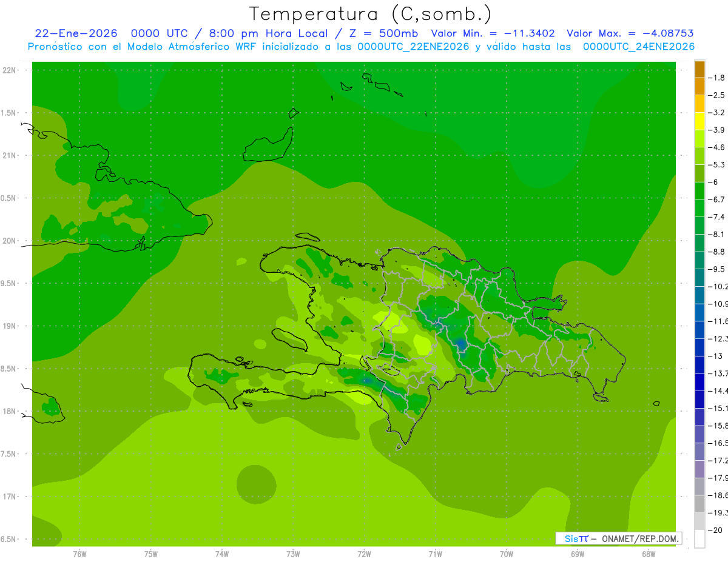Pick the bright yellow swatch between -3.2 and -3.9

tap(699, 121)
